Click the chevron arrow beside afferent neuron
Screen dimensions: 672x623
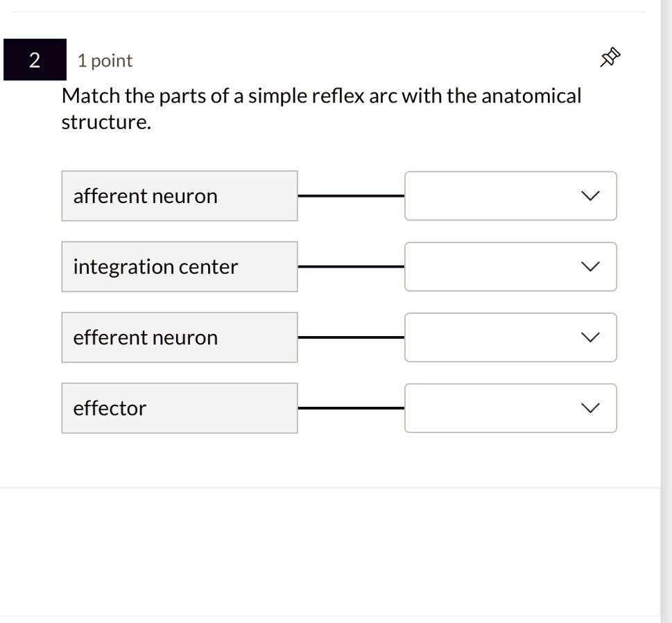pyautogui.click(x=589, y=196)
